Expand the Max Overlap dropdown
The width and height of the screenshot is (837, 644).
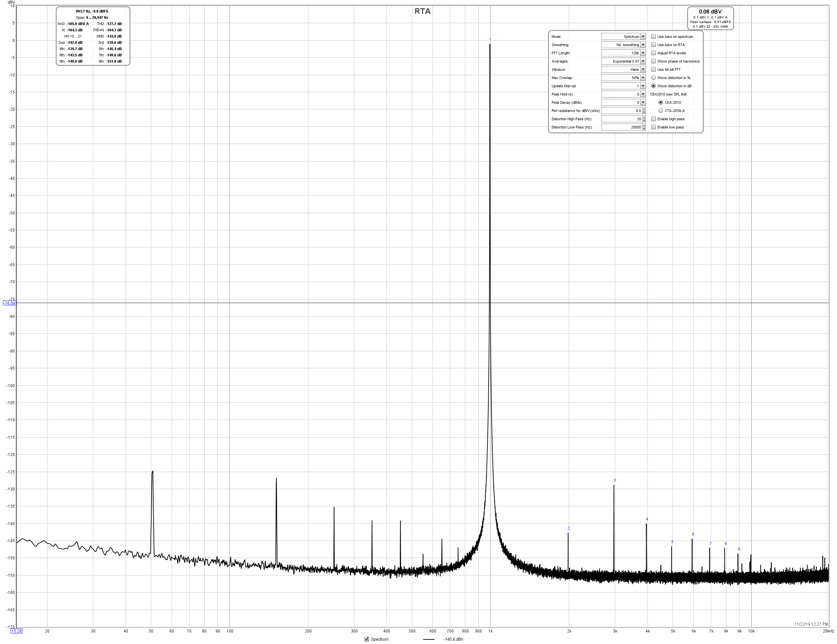(623, 78)
